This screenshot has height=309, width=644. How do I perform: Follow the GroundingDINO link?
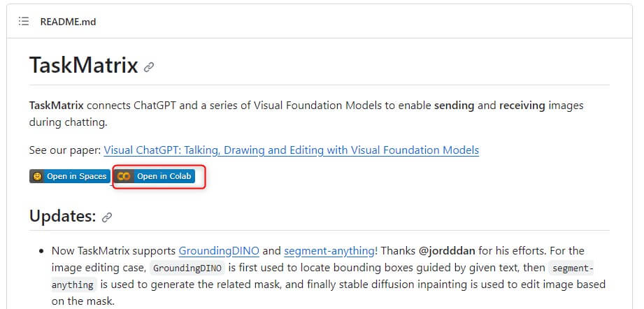(x=219, y=251)
